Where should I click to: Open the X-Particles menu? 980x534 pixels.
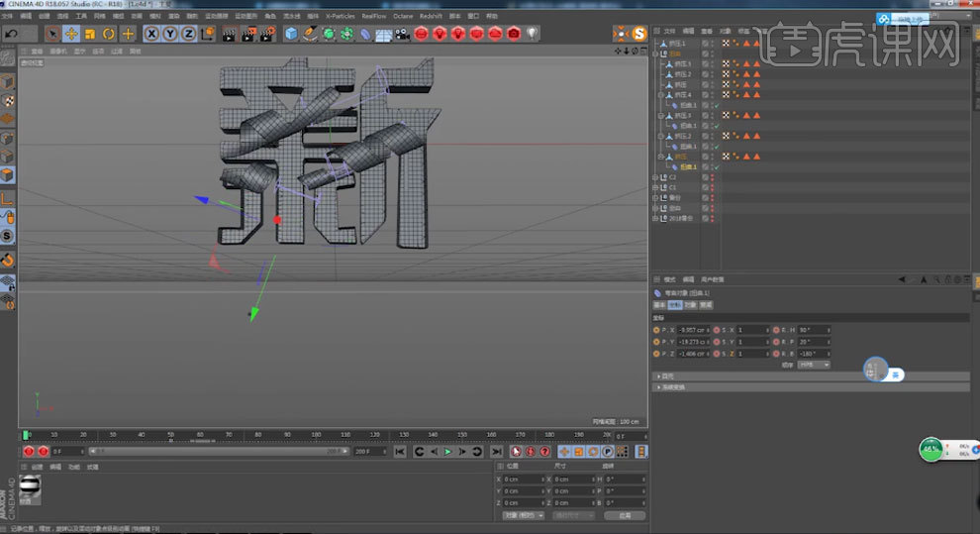click(340, 16)
